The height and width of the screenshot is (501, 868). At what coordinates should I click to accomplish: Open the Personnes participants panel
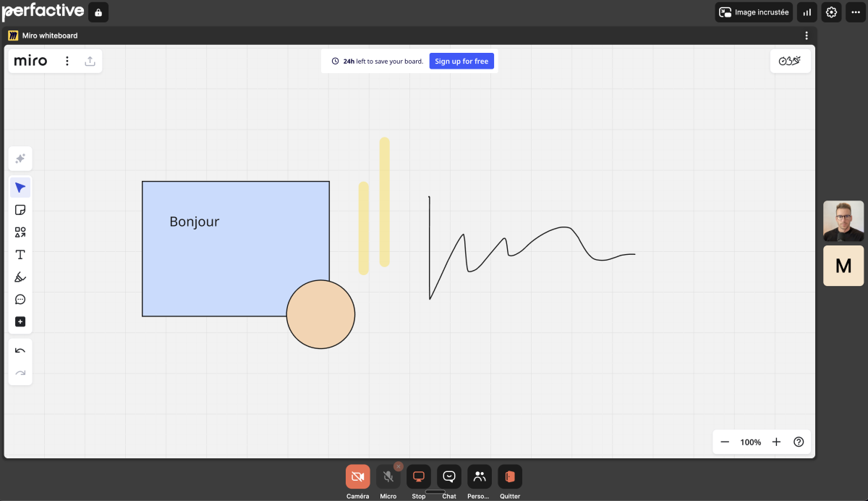(x=479, y=476)
